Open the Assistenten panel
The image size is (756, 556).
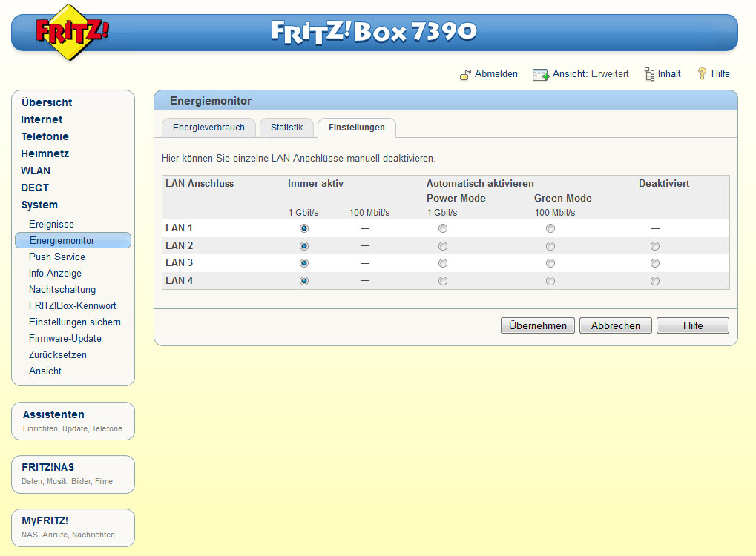(x=73, y=421)
